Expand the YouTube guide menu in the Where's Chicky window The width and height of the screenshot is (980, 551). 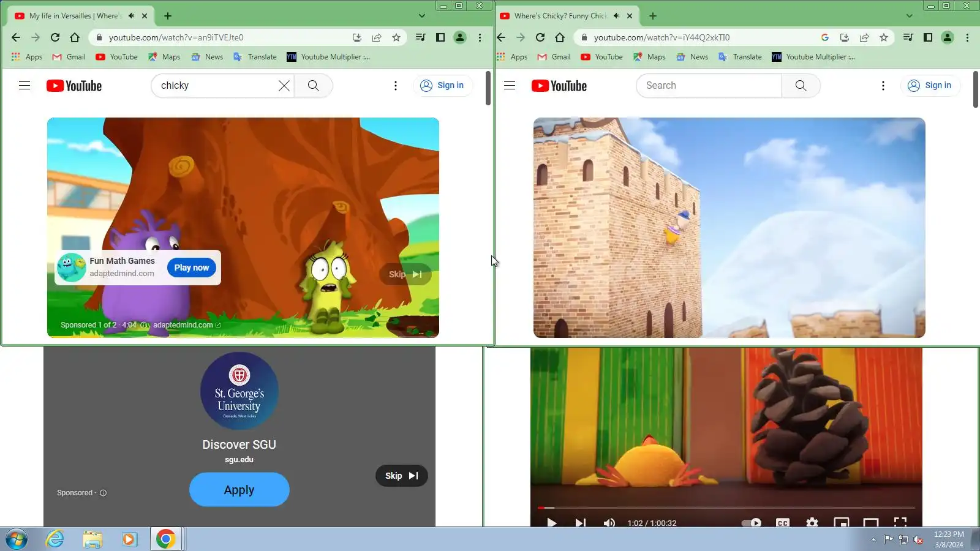pos(510,86)
